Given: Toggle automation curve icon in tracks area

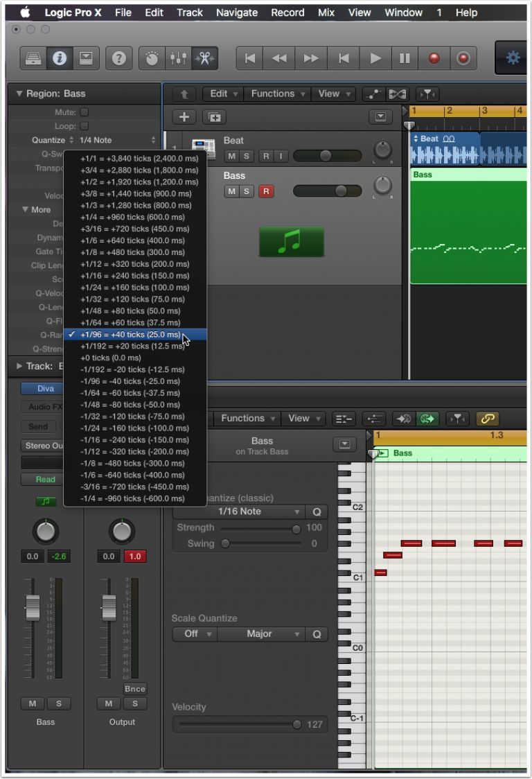Looking at the screenshot, I should coord(373,94).
